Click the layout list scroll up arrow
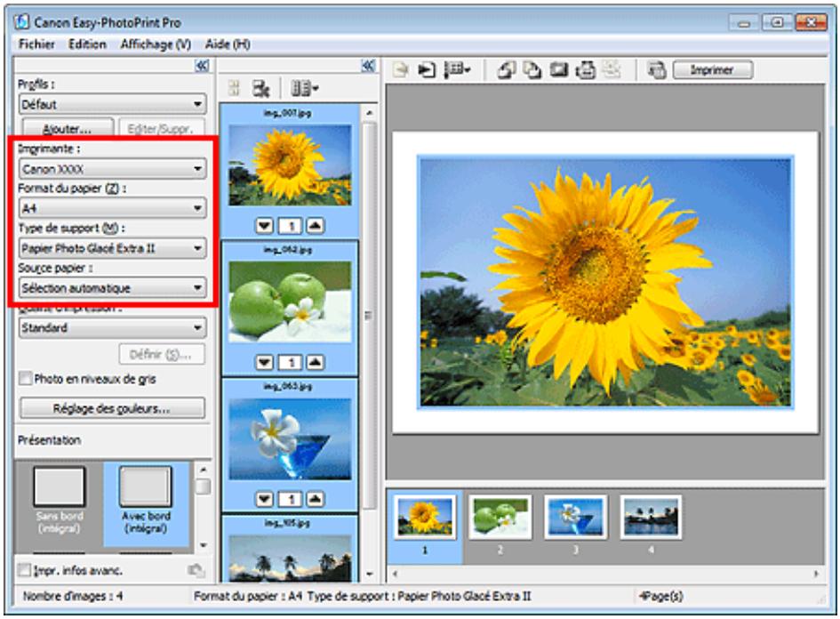Screen dimensions: 840x619 click(203, 470)
